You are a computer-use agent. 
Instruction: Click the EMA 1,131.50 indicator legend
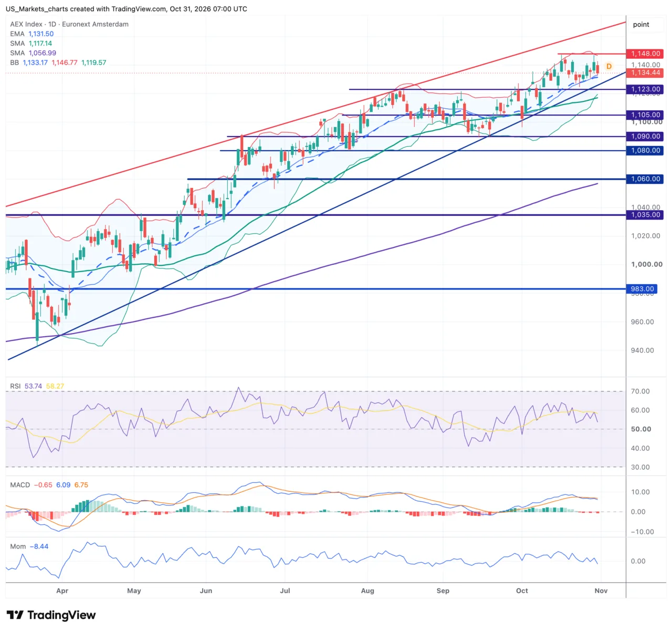click(x=32, y=34)
